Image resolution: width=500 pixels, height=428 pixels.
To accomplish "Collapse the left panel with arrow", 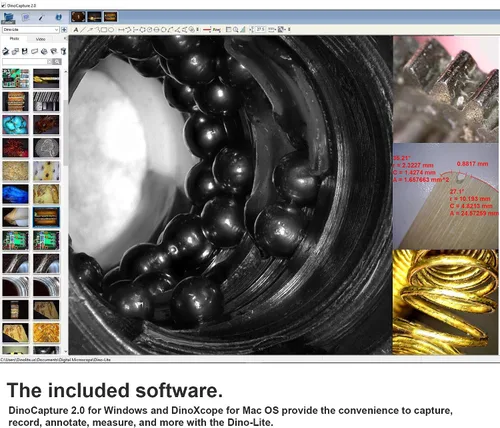I will tap(65, 39).
